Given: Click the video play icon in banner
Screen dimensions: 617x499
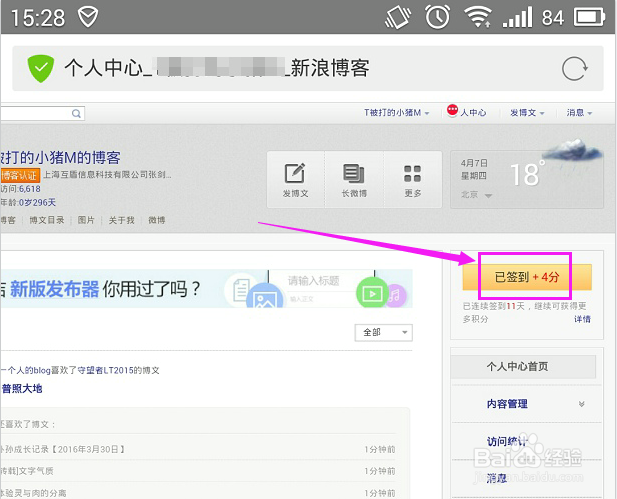Looking at the screenshot, I should pyautogui.click(x=372, y=293).
